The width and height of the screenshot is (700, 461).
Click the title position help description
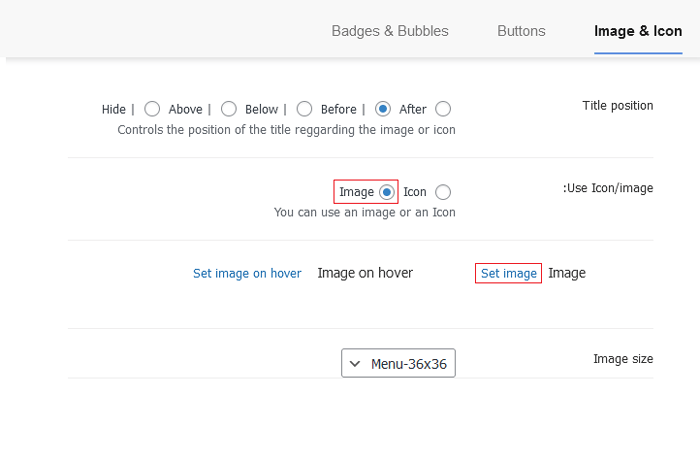[286, 129]
